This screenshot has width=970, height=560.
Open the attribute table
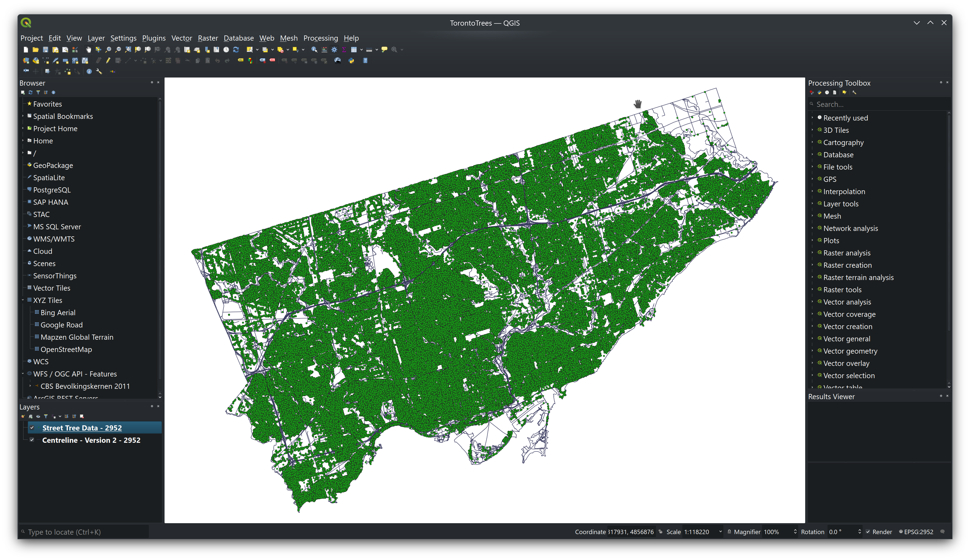pos(354,50)
